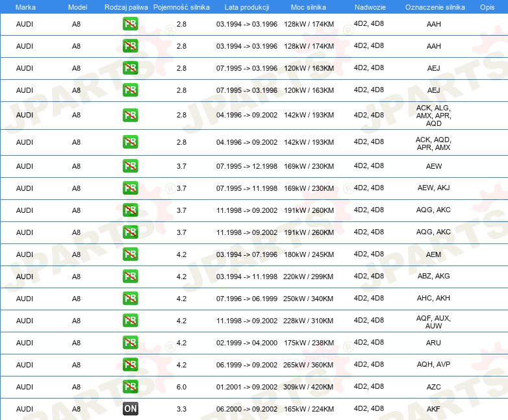Screen dimensions: 508x420
Task: Click the petrol fuel icon in the AEM row
Action: (x=130, y=254)
